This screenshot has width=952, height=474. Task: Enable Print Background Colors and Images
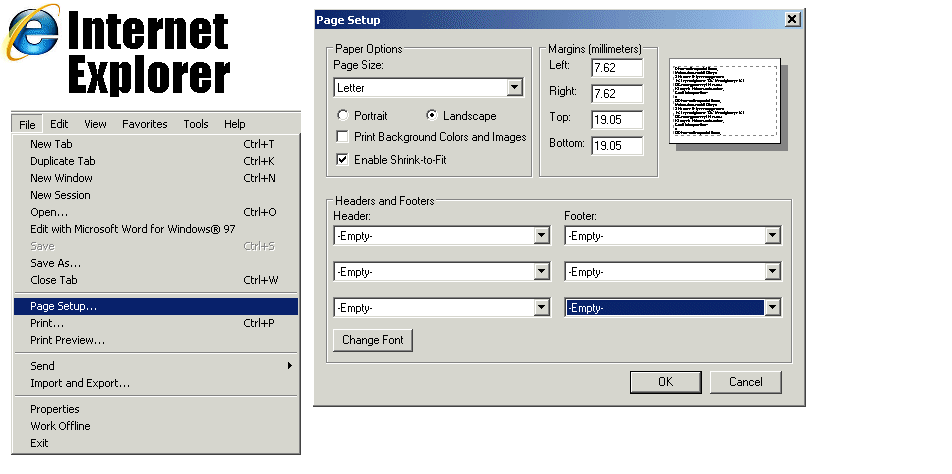click(344, 137)
